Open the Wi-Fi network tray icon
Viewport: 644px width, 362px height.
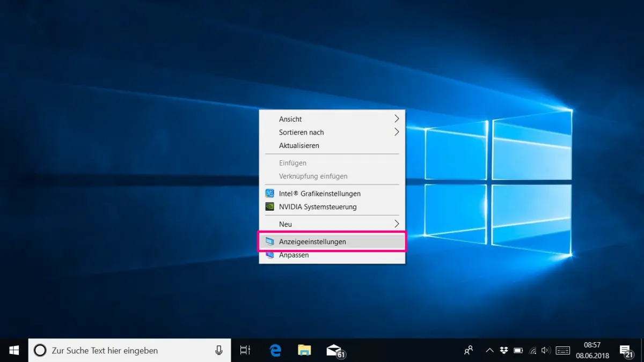click(532, 350)
